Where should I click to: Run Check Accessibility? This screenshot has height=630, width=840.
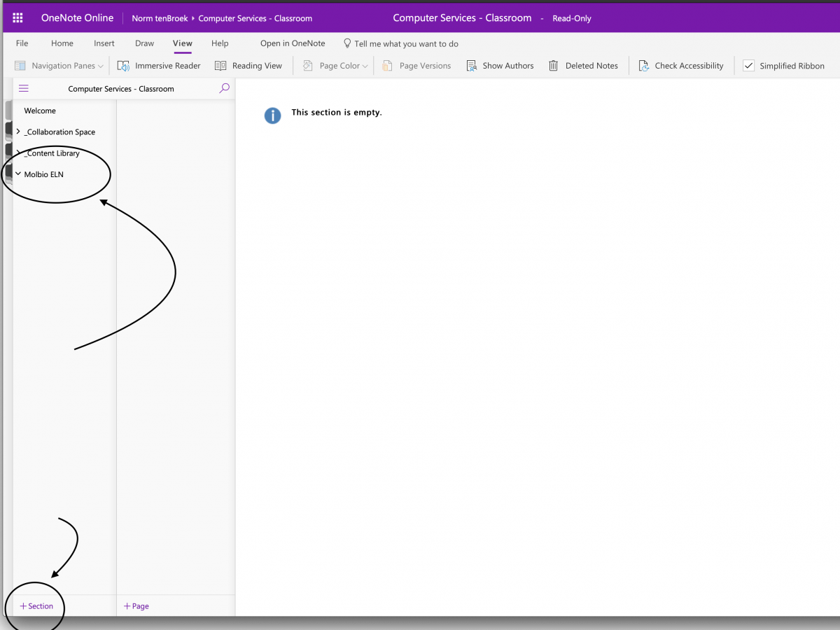click(681, 66)
